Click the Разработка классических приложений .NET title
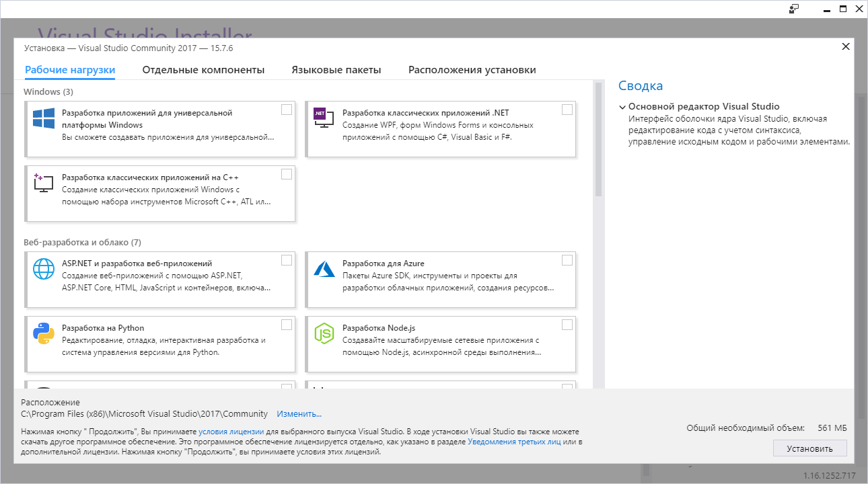Image resolution: width=868 pixels, height=484 pixels. click(x=426, y=113)
